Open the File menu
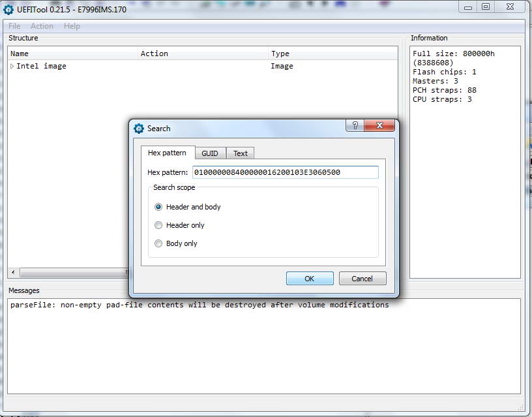 tap(14, 26)
